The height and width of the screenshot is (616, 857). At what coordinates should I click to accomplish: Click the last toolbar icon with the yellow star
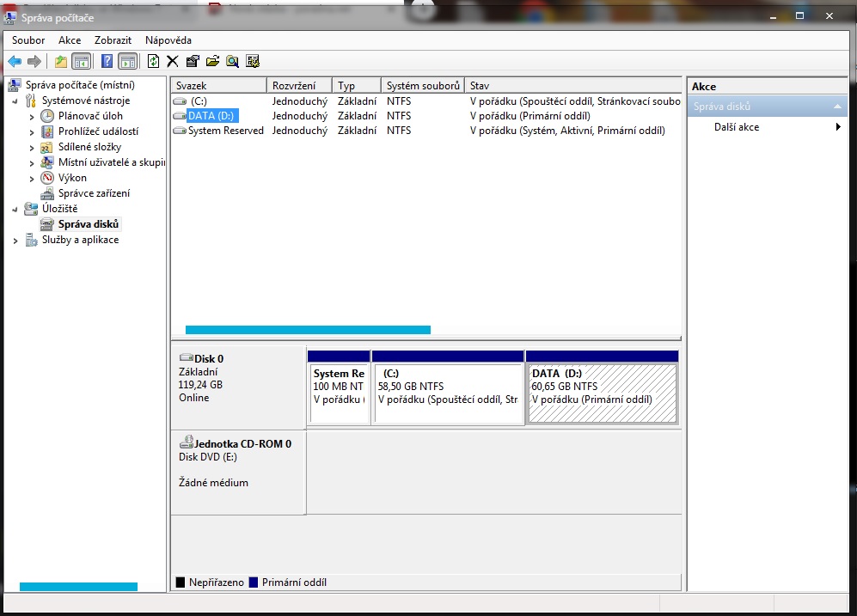pos(253,61)
